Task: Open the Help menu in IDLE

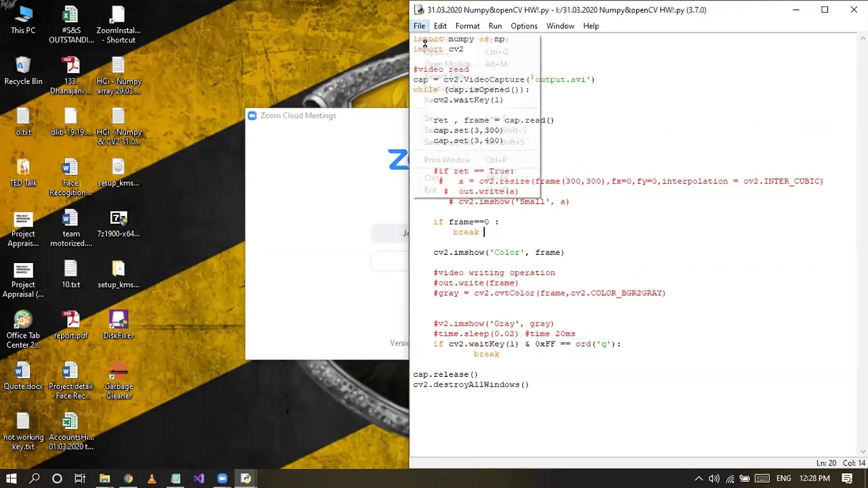Action: click(x=591, y=26)
